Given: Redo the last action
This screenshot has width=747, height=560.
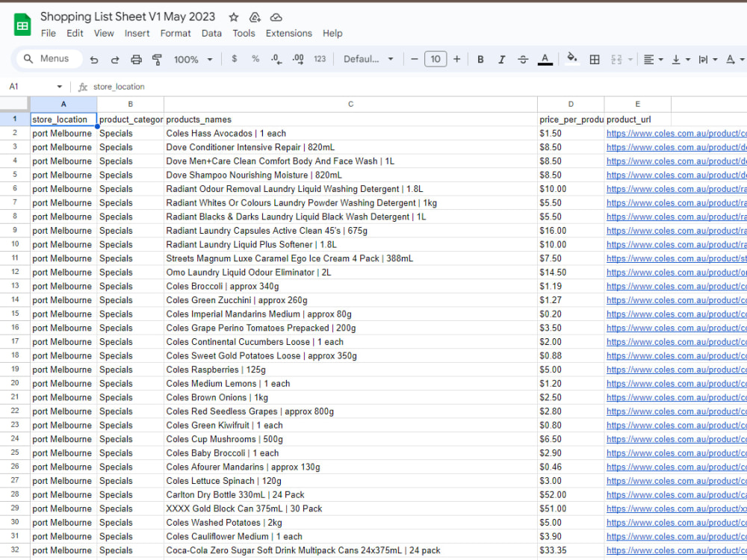Looking at the screenshot, I should tap(115, 60).
